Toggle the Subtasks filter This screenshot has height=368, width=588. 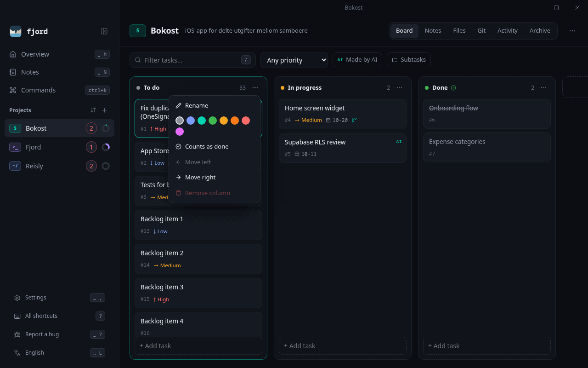(x=409, y=60)
